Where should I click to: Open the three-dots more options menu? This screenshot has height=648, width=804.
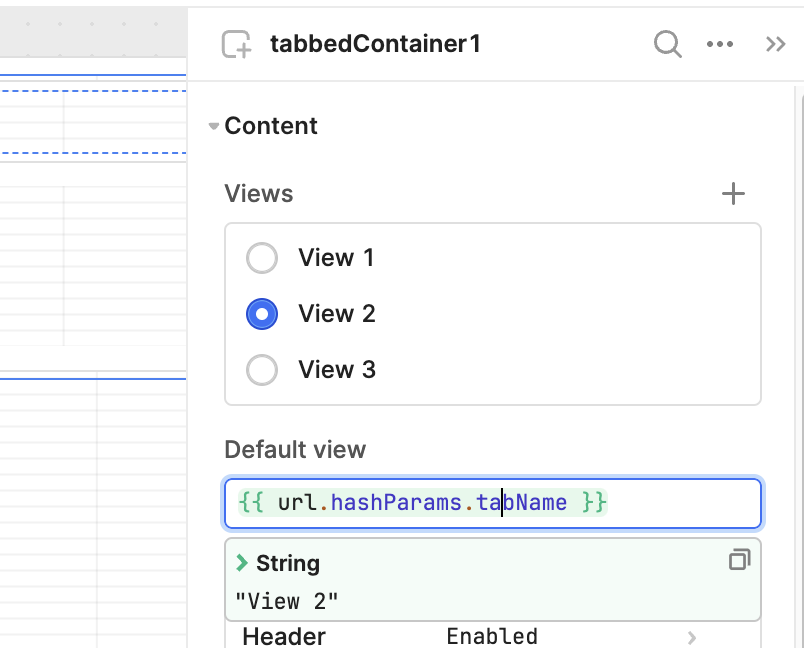pyautogui.click(x=720, y=44)
